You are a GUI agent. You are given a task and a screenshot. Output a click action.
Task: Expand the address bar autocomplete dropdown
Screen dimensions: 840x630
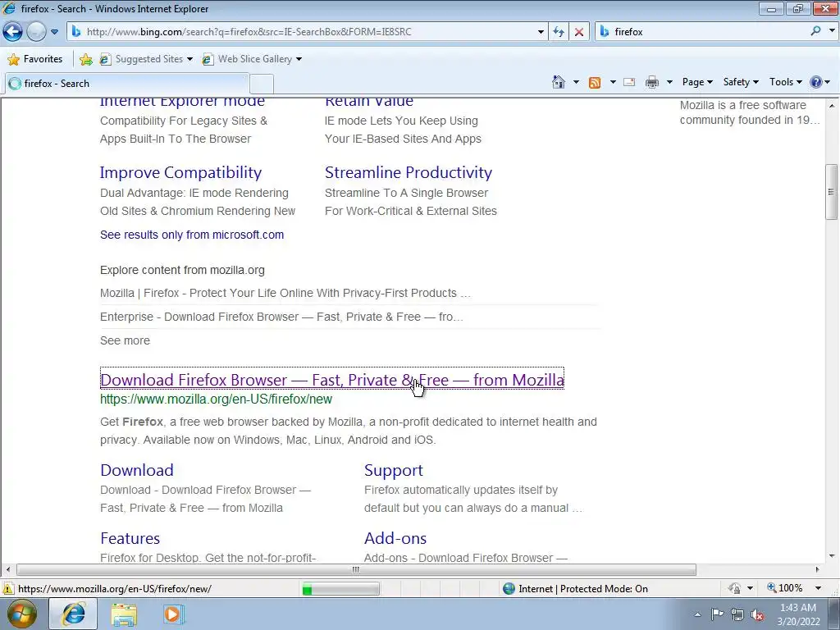(x=541, y=32)
